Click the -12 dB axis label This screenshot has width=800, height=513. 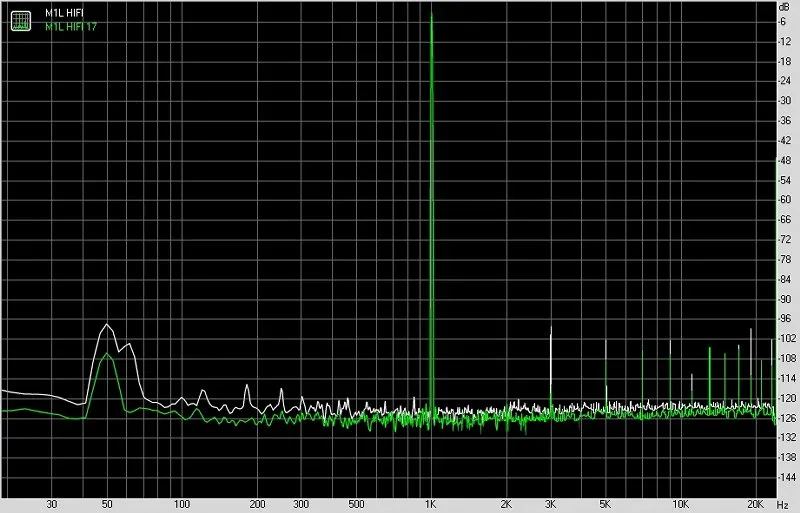(784, 41)
